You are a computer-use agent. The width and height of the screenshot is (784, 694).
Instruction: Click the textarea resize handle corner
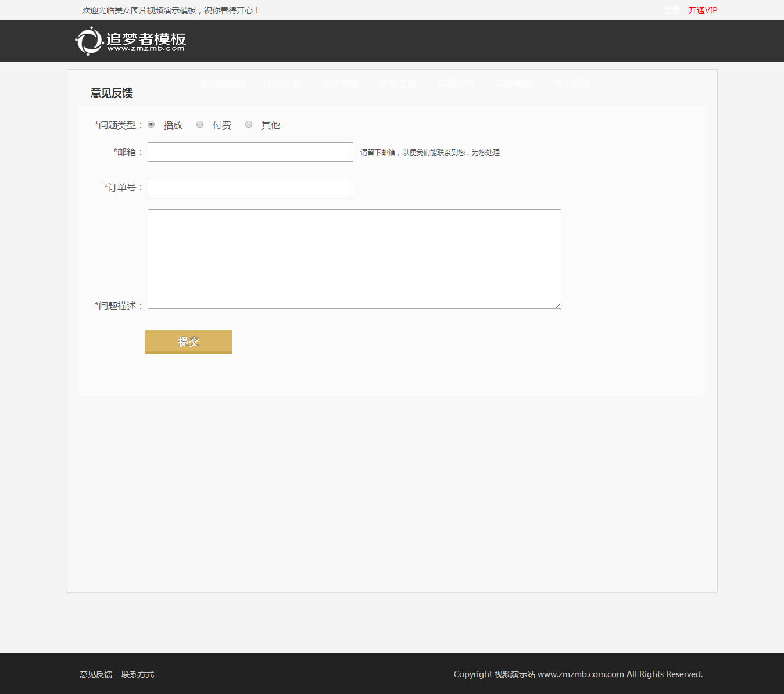(558, 305)
